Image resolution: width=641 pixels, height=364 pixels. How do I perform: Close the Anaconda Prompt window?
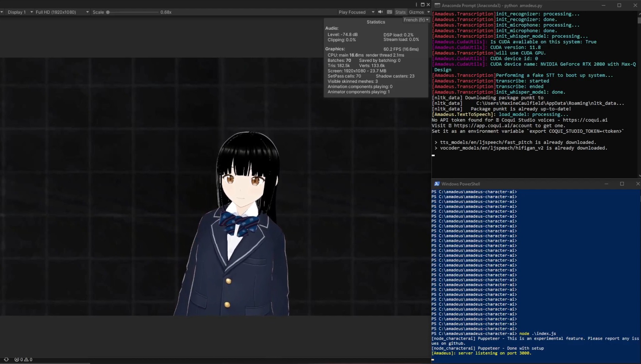[635, 5]
